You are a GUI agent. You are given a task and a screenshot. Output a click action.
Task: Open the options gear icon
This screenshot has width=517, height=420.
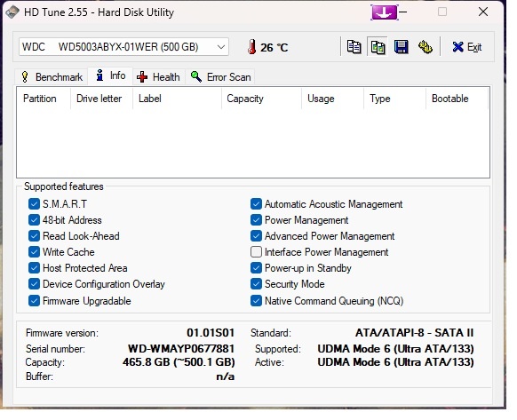(x=425, y=47)
